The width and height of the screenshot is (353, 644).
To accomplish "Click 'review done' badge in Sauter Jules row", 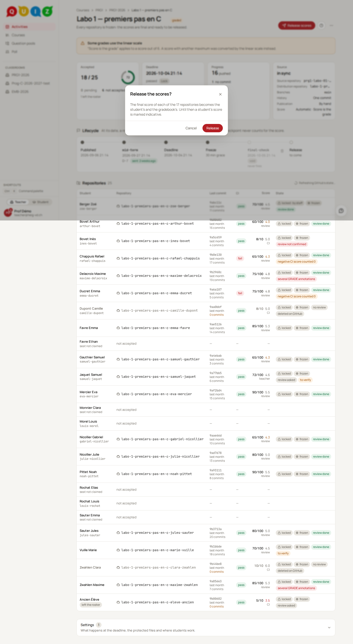I will click(321, 533).
